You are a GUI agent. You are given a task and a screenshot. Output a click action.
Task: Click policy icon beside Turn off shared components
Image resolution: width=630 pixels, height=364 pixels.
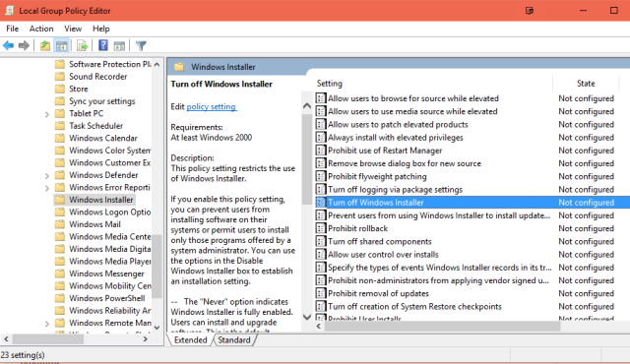pyautogui.click(x=321, y=241)
